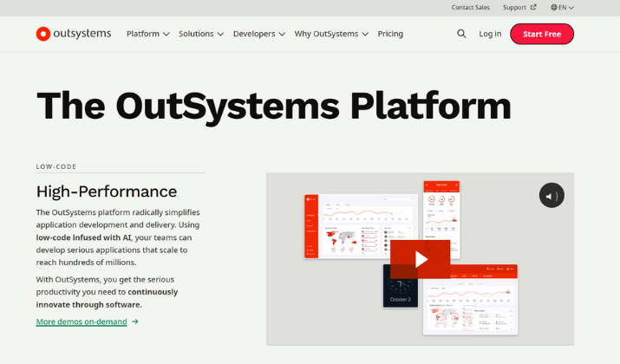Click the OutSystems logo
This screenshot has width=620, height=364.
pos(74,34)
